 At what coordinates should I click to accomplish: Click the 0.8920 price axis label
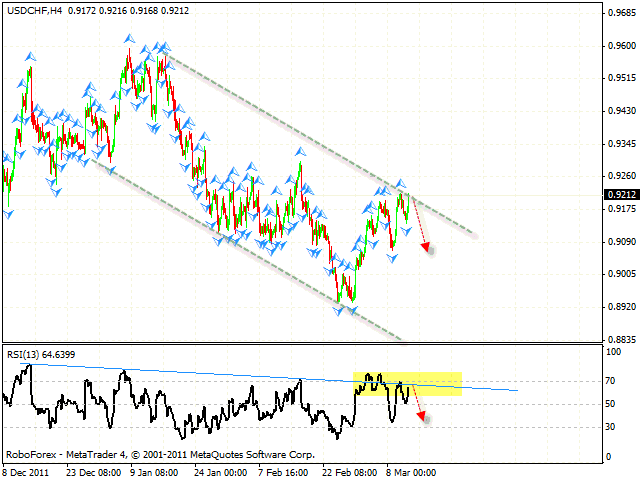click(620, 307)
